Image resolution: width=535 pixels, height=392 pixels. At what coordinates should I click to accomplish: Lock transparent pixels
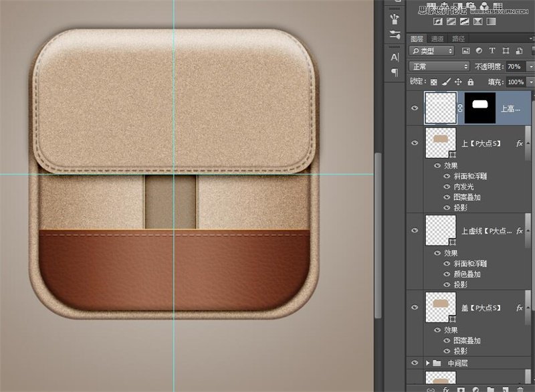[x=433, y=82]
